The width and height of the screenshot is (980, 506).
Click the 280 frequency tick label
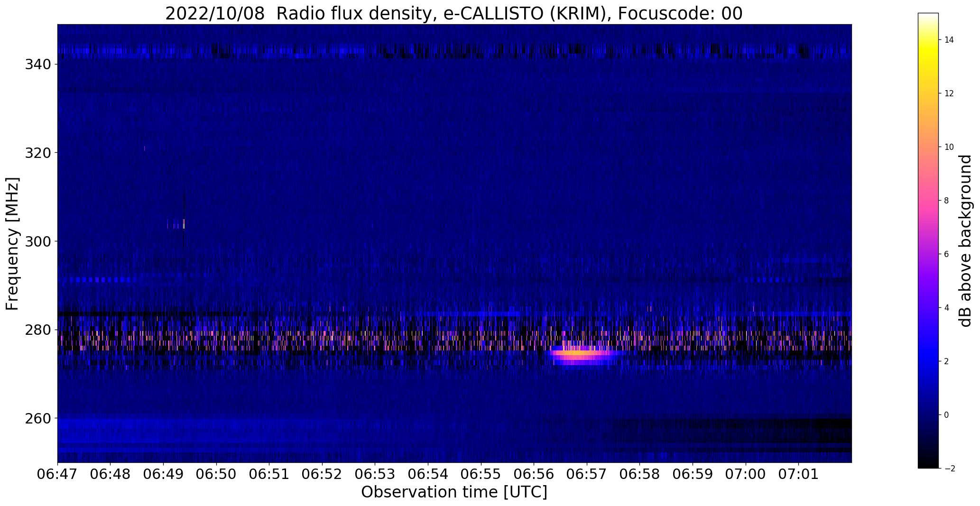[38, 330]
